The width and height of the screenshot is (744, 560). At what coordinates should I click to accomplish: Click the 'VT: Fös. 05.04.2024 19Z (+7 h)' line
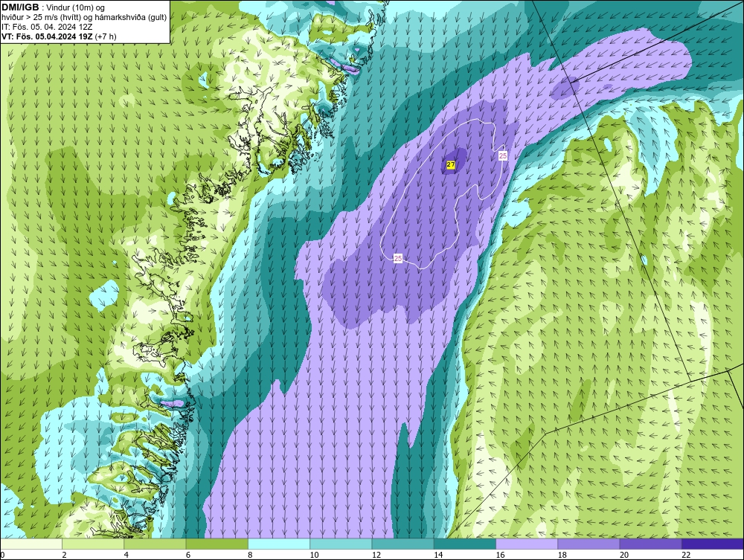(x=59, y=36)
